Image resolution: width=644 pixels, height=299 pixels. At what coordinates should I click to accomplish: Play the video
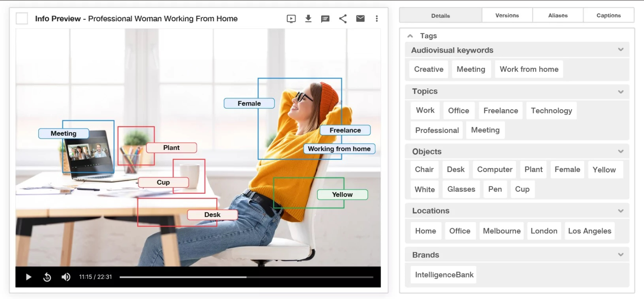click(28, 277)
